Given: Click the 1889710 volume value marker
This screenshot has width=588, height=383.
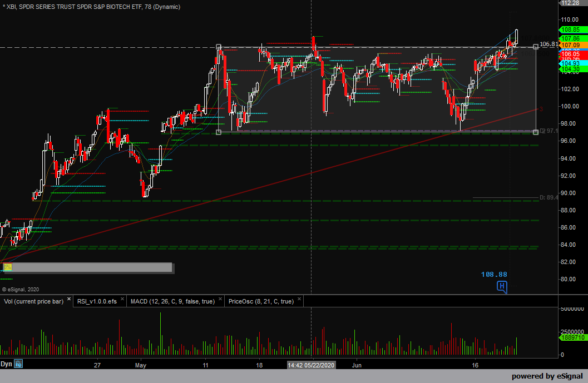Looking at the screenshot, I should pyautogui.click(x=572, y=337).
